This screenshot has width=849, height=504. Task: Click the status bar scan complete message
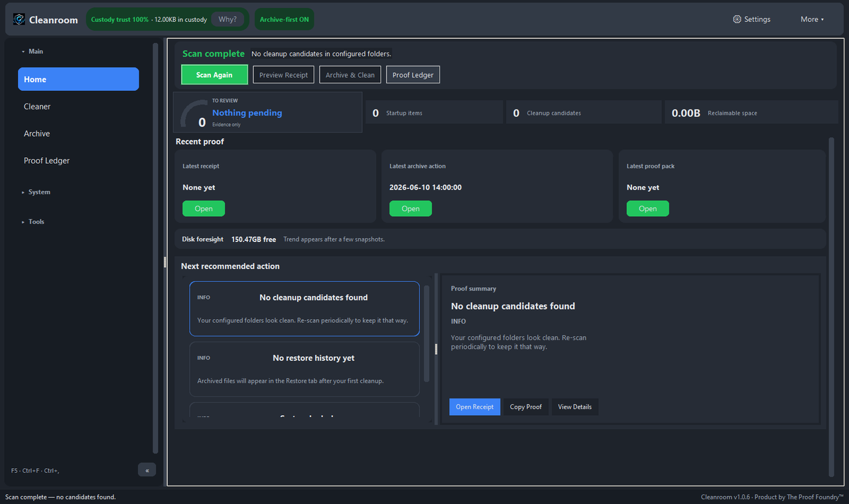click(60, 497)
